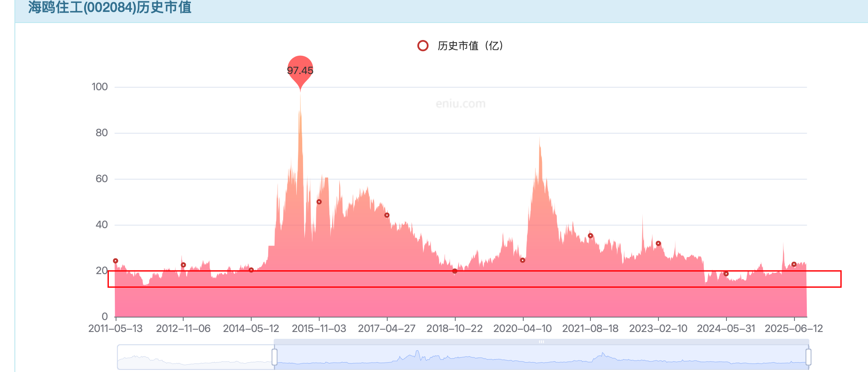Click the data point above 2012-11-06

[183, 265]
